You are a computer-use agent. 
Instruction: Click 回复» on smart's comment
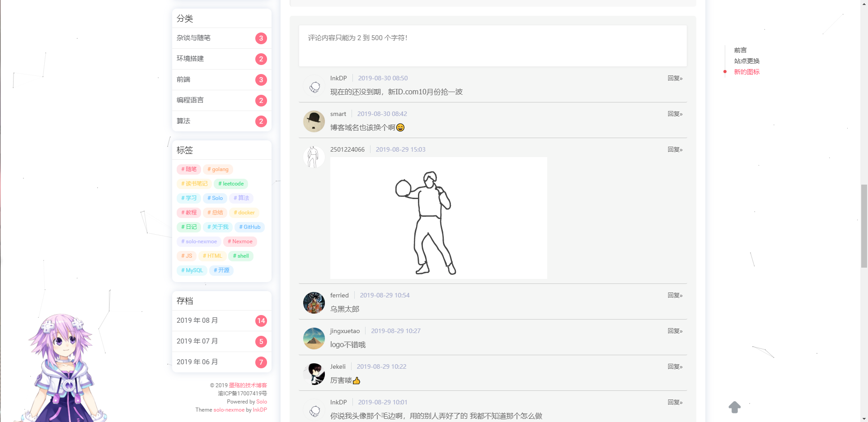click(674, 114)
